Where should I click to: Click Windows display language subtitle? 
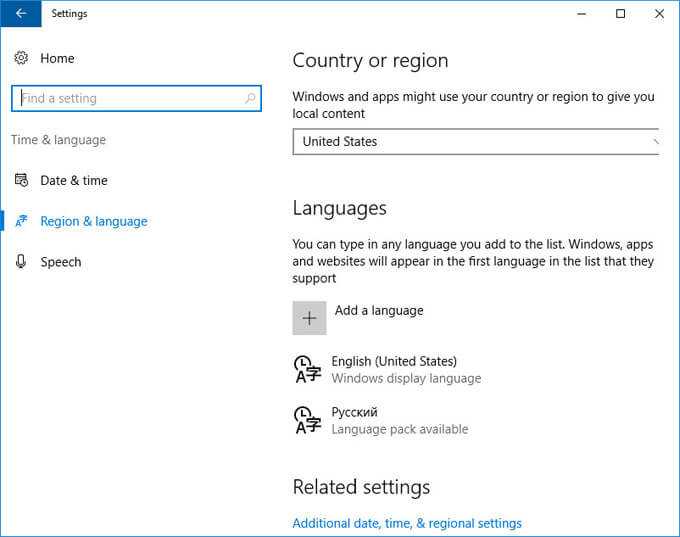coord(406,378)
